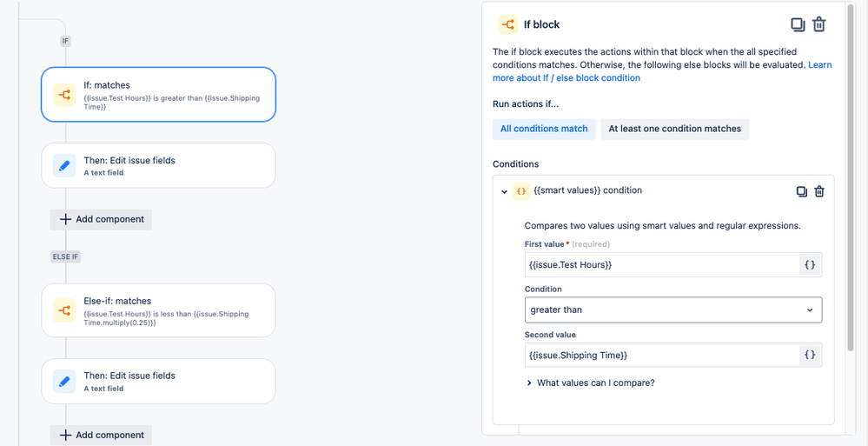Click the First value input field
Screen dimensions: 868x446
[662, 265]
